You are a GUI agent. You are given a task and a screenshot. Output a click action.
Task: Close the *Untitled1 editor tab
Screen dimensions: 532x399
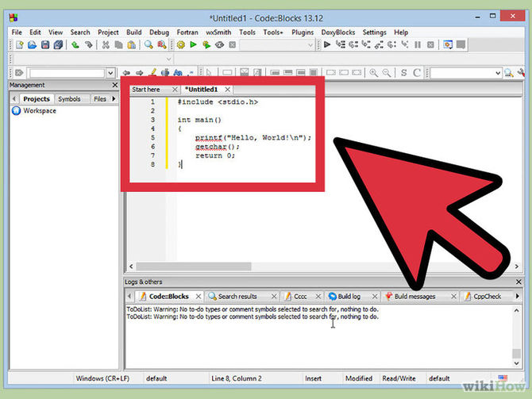(x=228, y=90)
